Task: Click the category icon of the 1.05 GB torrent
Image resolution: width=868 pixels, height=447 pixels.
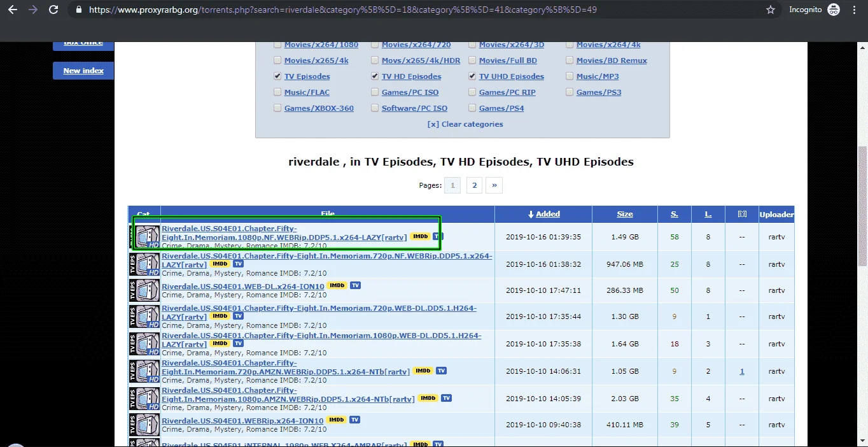Action: (x=144, y=371)
